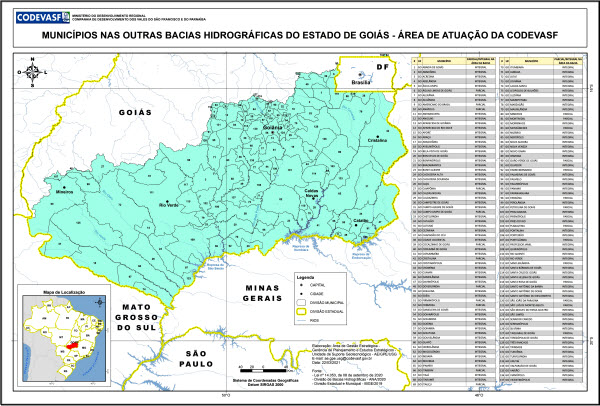Click the MATO GROSSO DO SUL label
The width and height of the screenshot is (600, 406).
136,317
